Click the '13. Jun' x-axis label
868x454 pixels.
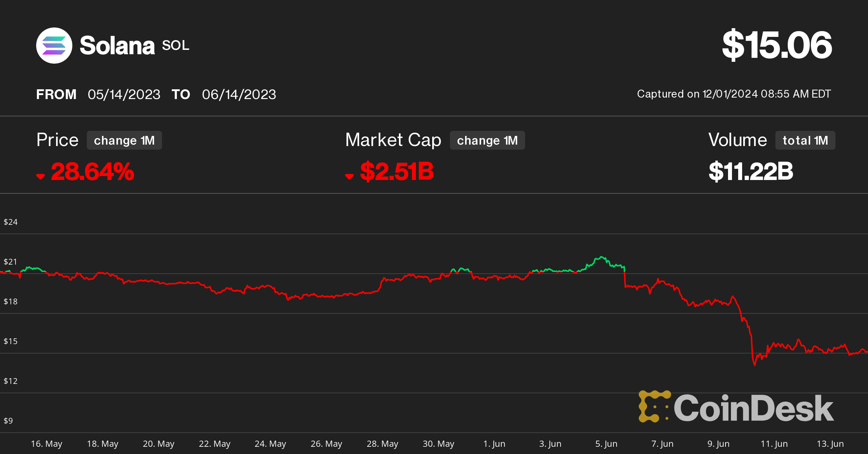[x=830, y=444]
